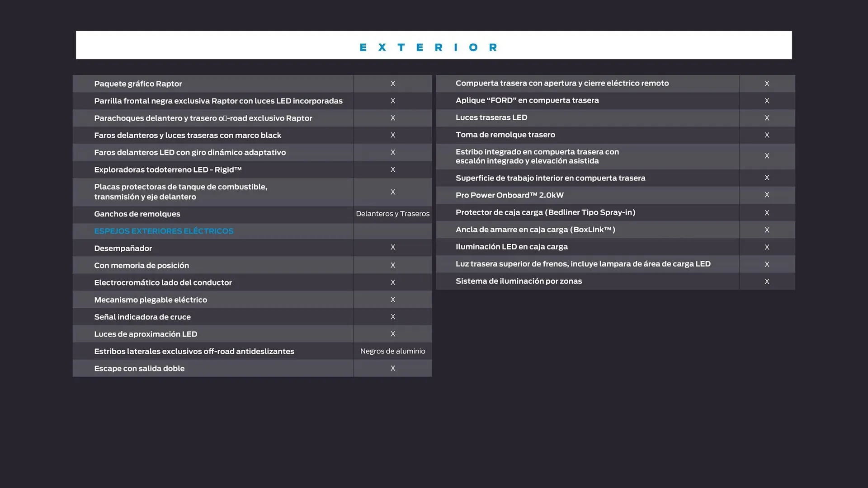Screen dimensions: 868x488
Task: Select Escape con salida doble row
Action: click(x=139, y=368)
